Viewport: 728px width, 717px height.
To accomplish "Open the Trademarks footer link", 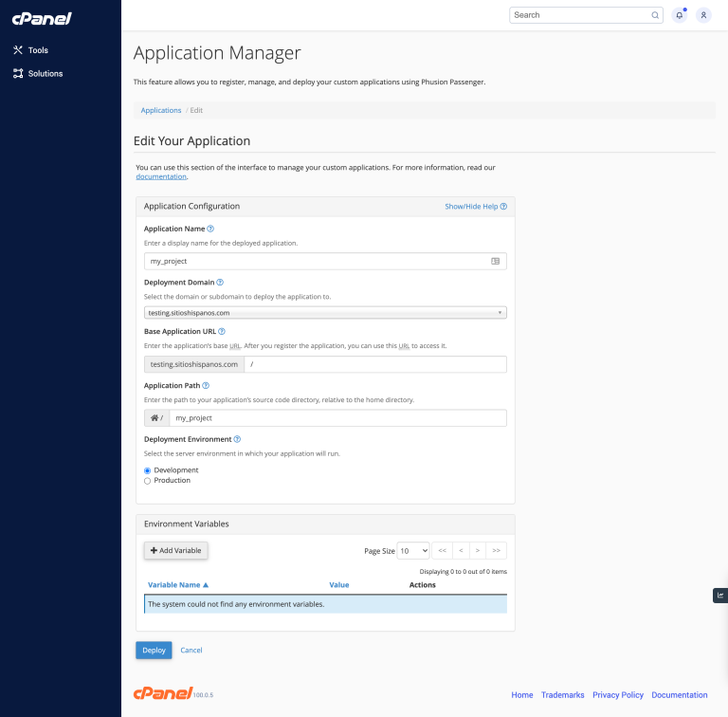I will point(562,694).
